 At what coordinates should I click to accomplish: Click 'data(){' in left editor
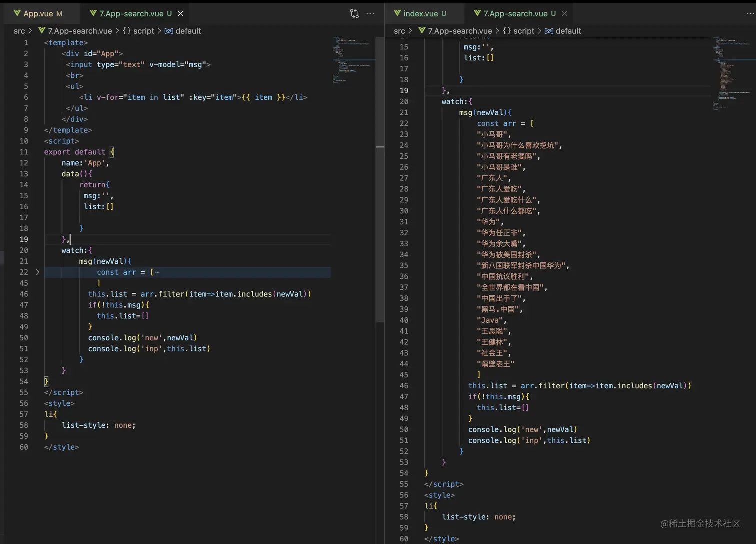77,174
